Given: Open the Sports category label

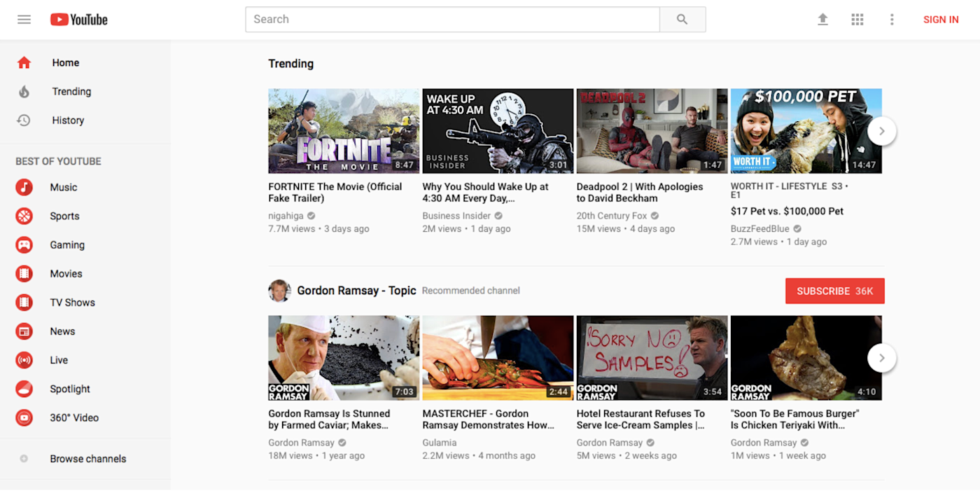Looking at the screenshot, I should [x=64, y=216].
